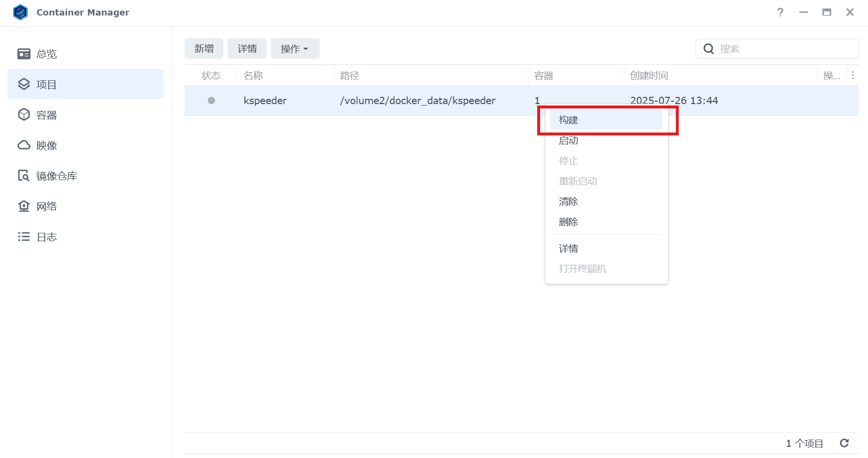Open the 日志 log list icon
This screenshot has height=458, width=868.
24,237
